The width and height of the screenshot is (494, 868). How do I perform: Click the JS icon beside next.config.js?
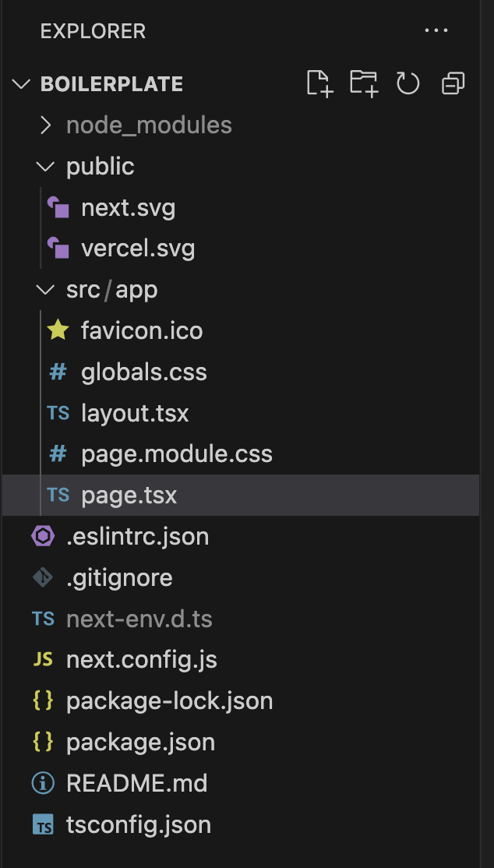43,660
